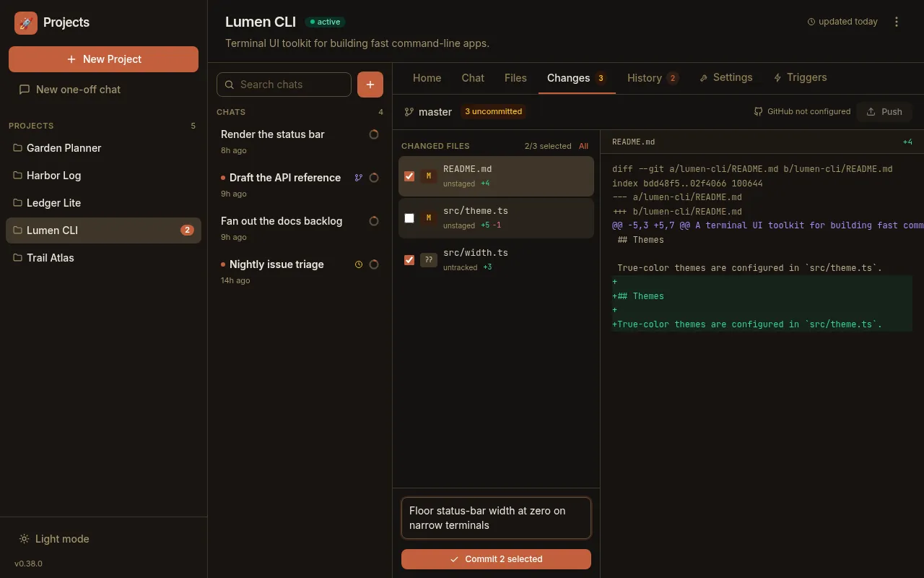The width and height of the screenshot is (924, 578).
Task: Check the src/theme.ts checkbox
Action: (409, 218)
